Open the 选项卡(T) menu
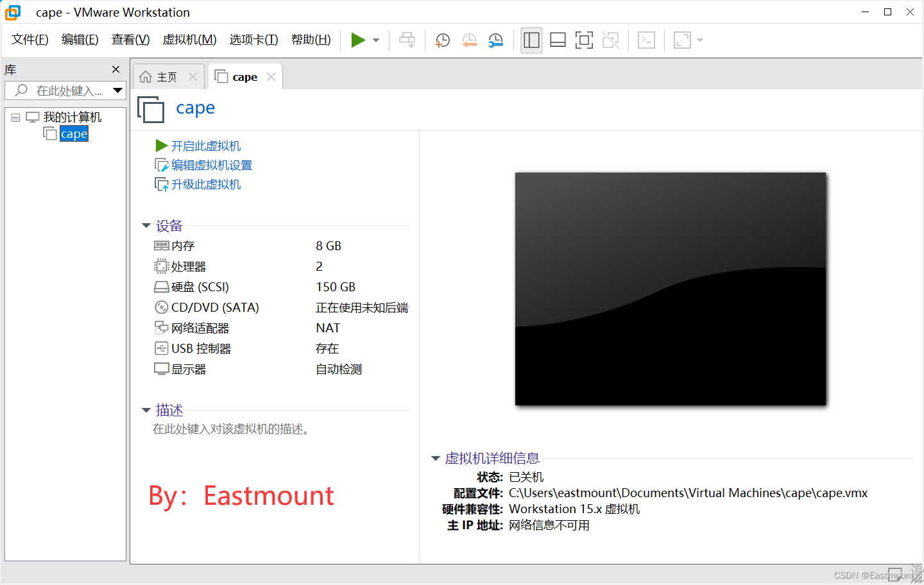 click(254, 40)
